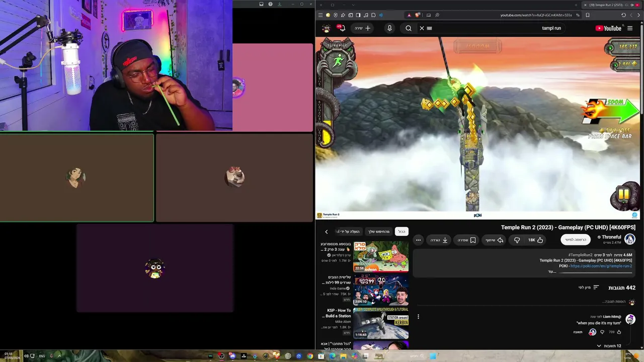This screenshot has width=644, height=362.
Task: Select the Temple Run 2 browser tab
Action: click(x=611, y=5)
